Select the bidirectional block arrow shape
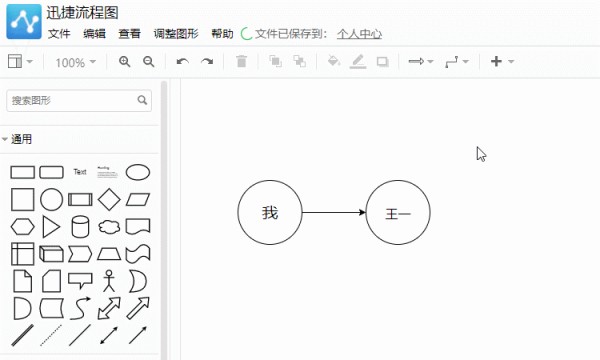The width and height of the screenshot is (600, 360). (x=109, y=308)
